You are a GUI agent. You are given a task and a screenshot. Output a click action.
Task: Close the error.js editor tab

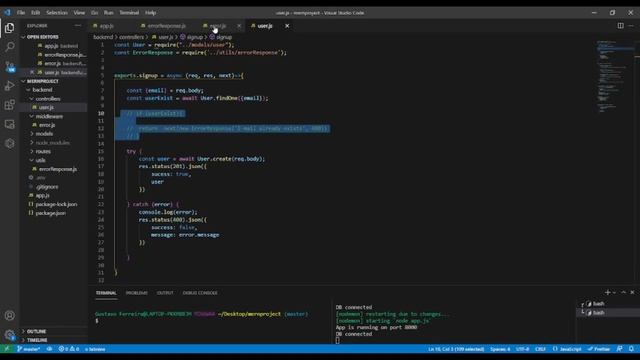pos(239,26)
